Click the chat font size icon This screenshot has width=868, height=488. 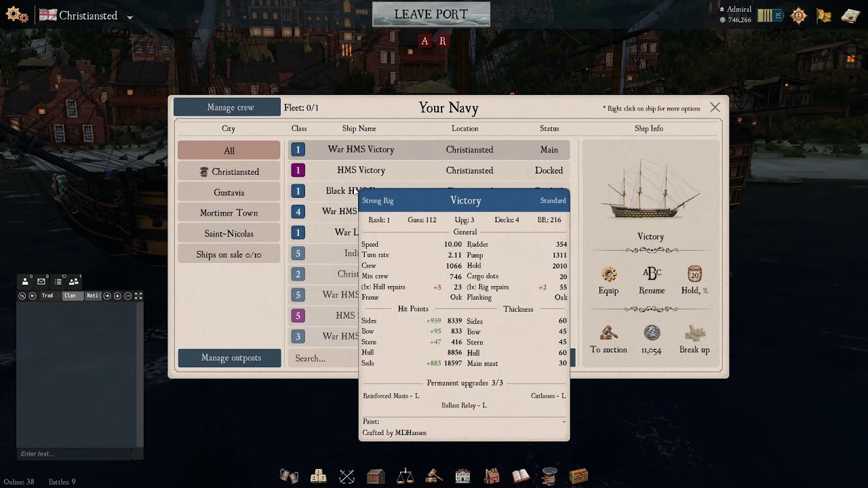click(x=22, y=296)
